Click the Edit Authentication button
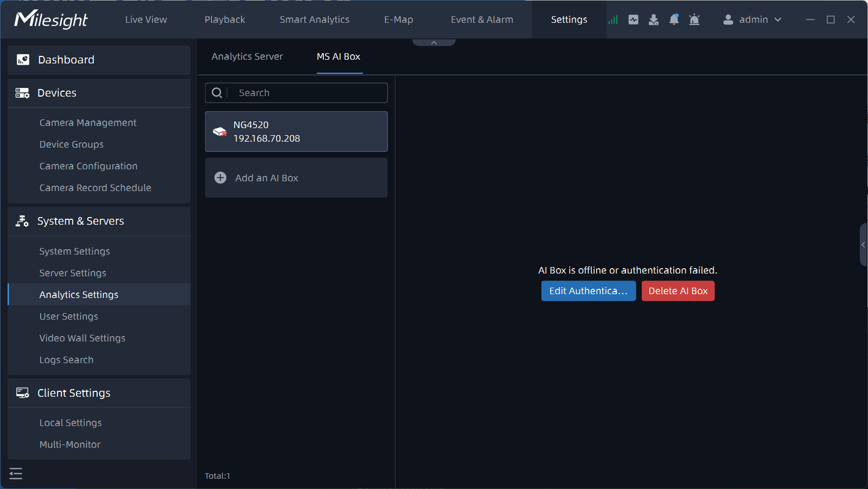The image size is (868, 489). (x=588, y=291)
